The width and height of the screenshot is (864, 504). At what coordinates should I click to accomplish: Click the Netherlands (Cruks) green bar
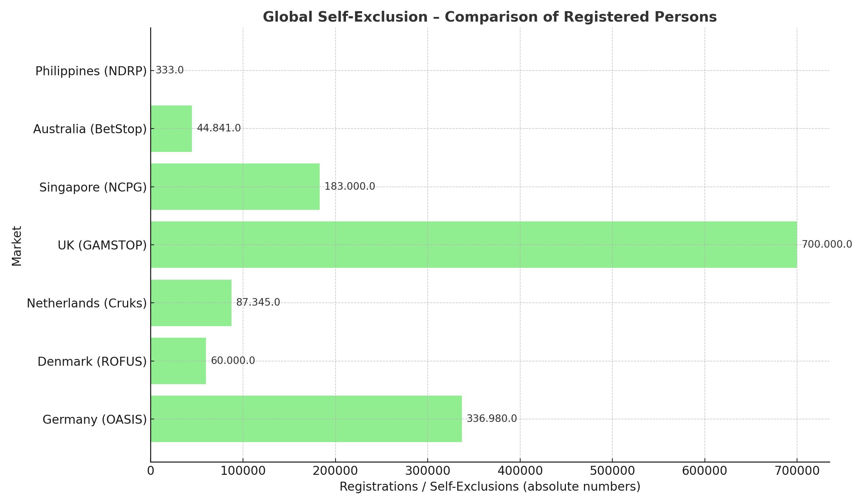click(x=191, y=303)
